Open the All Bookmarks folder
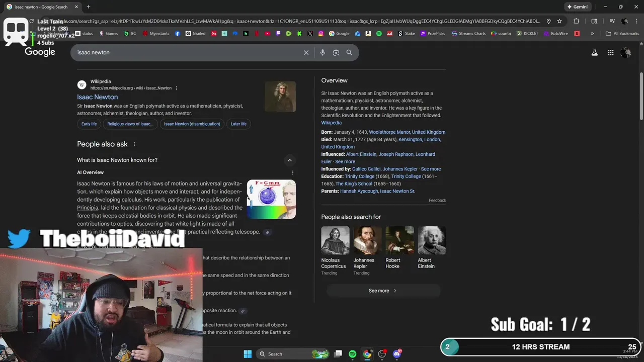644x362 pixels. click(622, 34)
